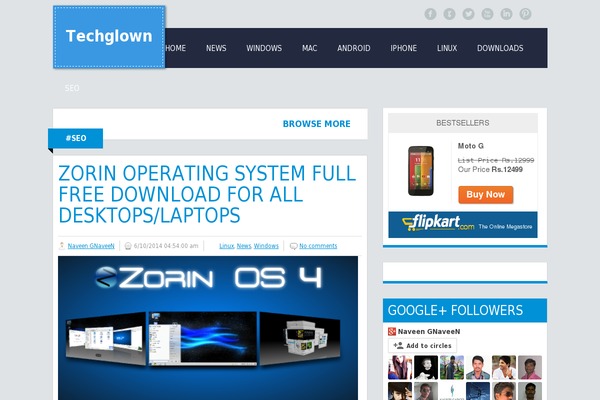600x400 pixels.
Task: Click the Our Price Rs.12499 text
Action: tap(490, 170)
